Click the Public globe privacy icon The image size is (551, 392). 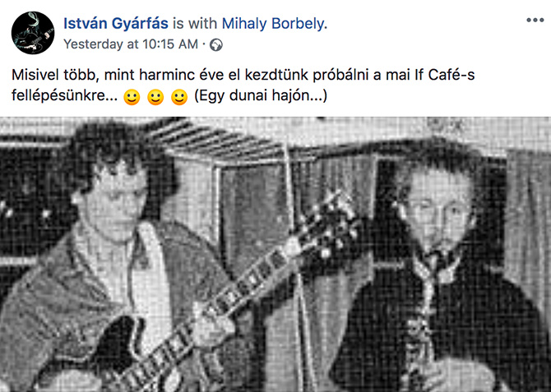pyautogui.click(x=216, y=45)
